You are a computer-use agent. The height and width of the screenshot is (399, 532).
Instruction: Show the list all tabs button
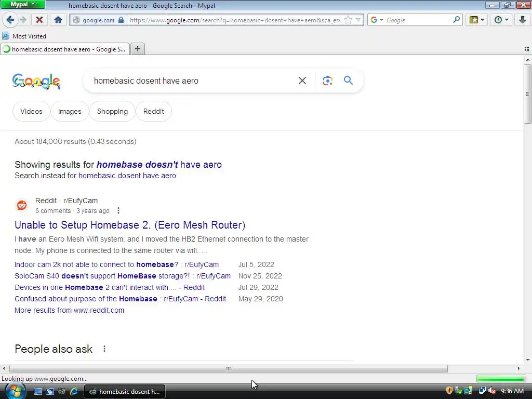(527, 49)
